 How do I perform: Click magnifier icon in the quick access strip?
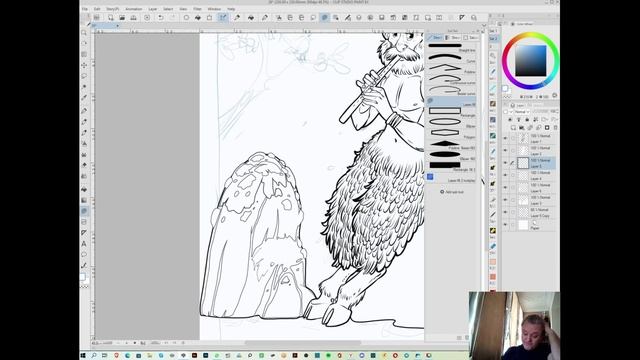pyautogui.click(x=493, y=56)
